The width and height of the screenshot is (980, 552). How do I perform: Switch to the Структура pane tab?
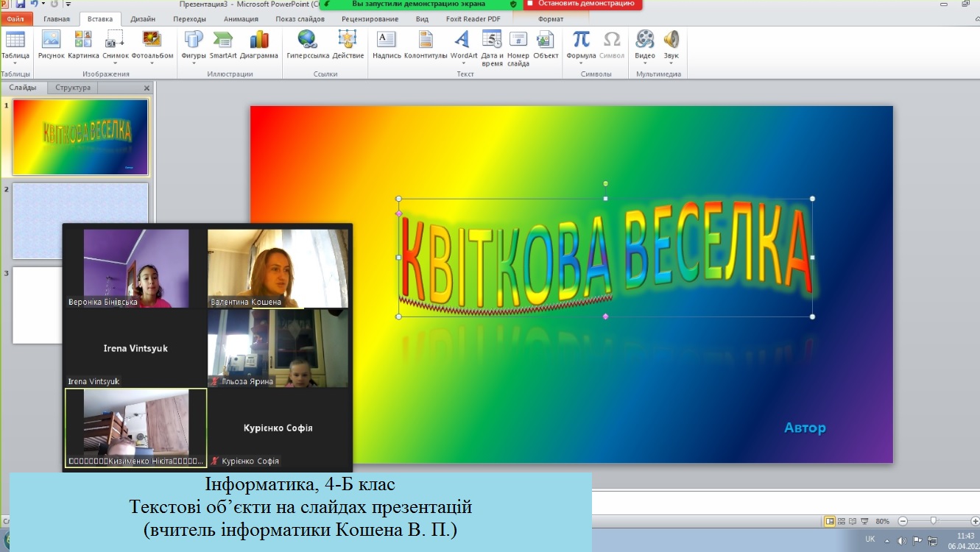[x=73, y=88]
